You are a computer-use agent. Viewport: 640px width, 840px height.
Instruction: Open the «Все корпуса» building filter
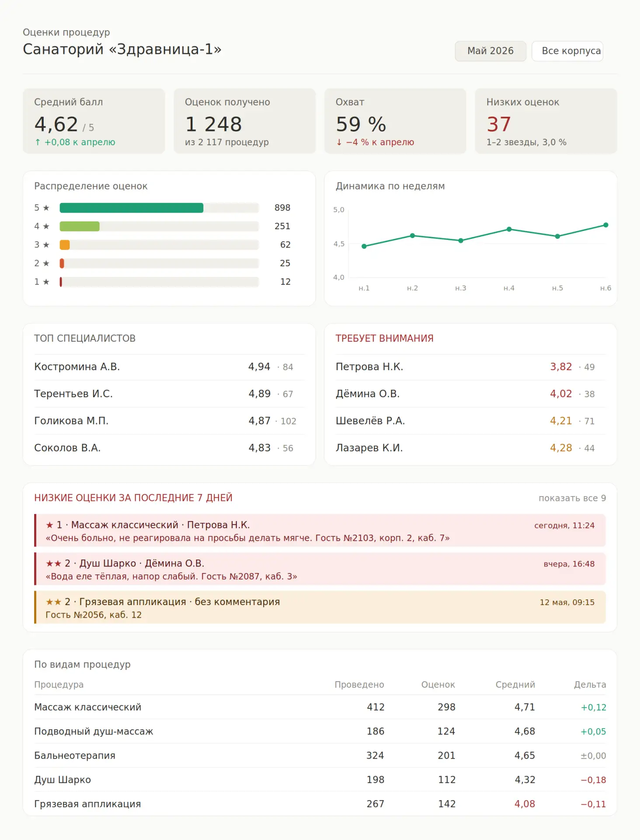pyautogui.click(x=567, y=51)
